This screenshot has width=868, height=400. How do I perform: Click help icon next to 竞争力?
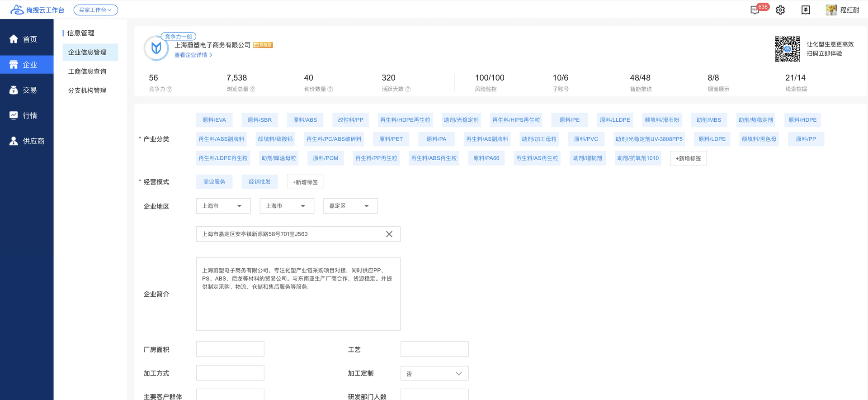click(170, 89)
